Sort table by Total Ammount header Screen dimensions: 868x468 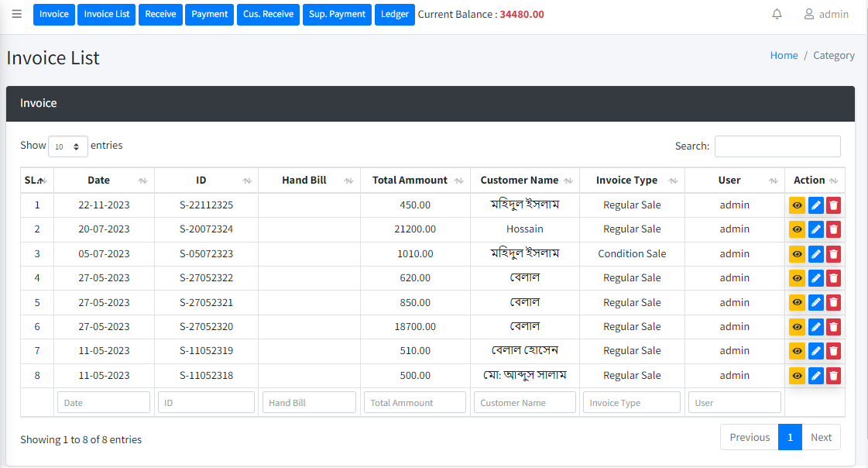pos(415,180)
